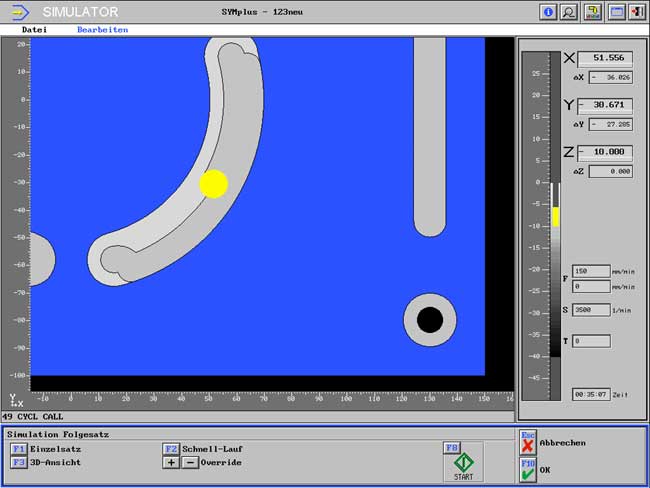The width and height of the screenshot is (650, 488).
Task: Click the SIMULATOR arrow logo
Action: 21,12
